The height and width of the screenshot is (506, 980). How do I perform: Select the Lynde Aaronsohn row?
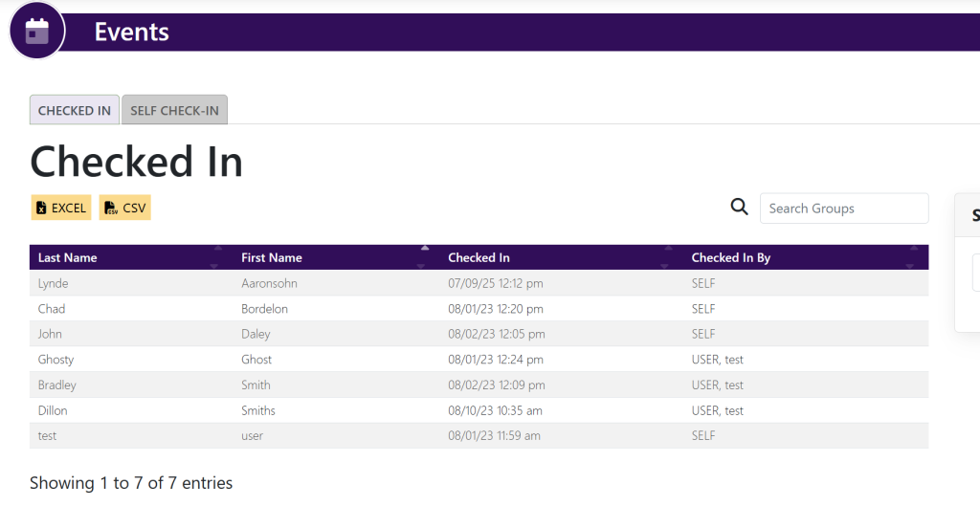(x=479, y=283)
